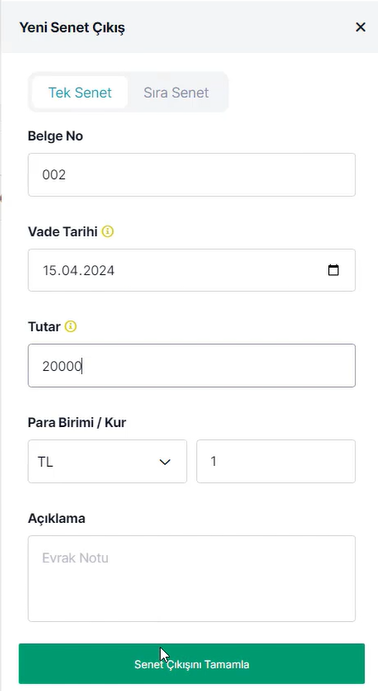Viewport: 378px width, 691px height.
Task: Focus the Vade Tarihi date text 15.04.2024
Action: click(78, 270)
